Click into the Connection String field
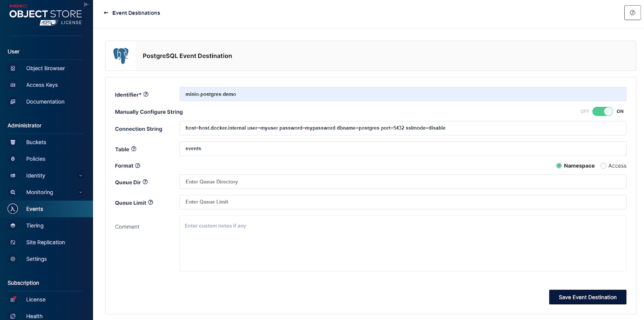The width and height of the screenshot is (644, 320). (x=402, y=128)
